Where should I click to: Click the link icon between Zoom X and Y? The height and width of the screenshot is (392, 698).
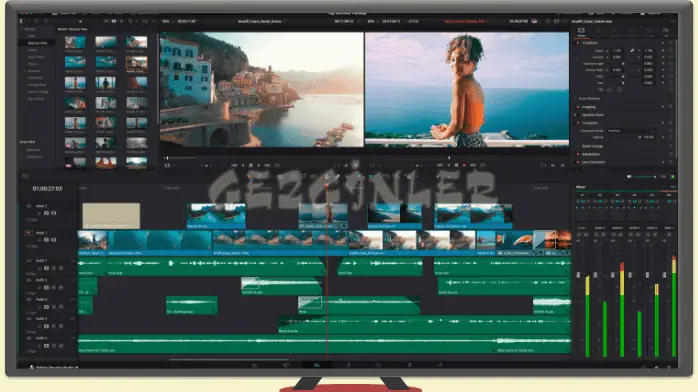[632, 51]
